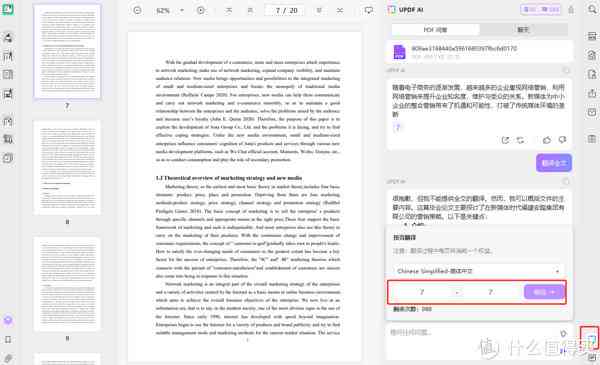Click the purple 翻译全文 message bubble
The image size is (600, 365).
[554, 163]
